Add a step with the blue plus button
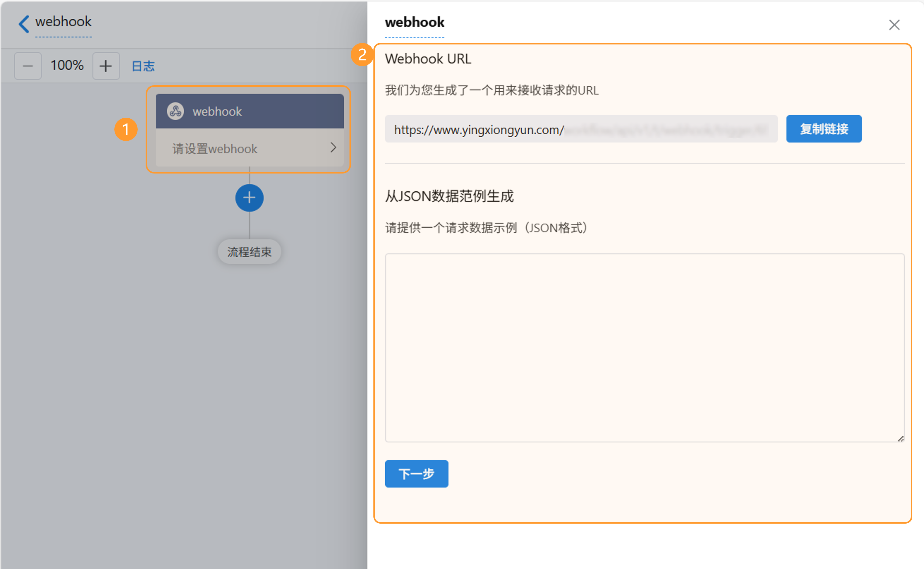This screenshot has height=569, width=924. point(249,198)
